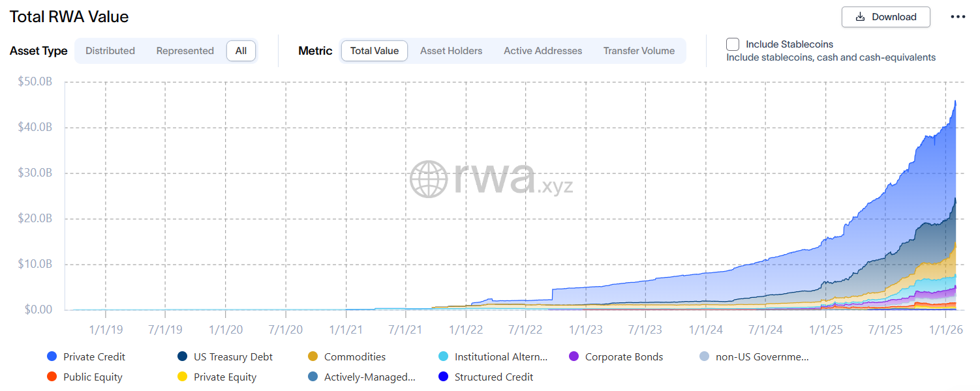The height and width of the screenshot is (391, 980).
Task: Click the gold Commodities legend dot
Action: click(313, 356)
